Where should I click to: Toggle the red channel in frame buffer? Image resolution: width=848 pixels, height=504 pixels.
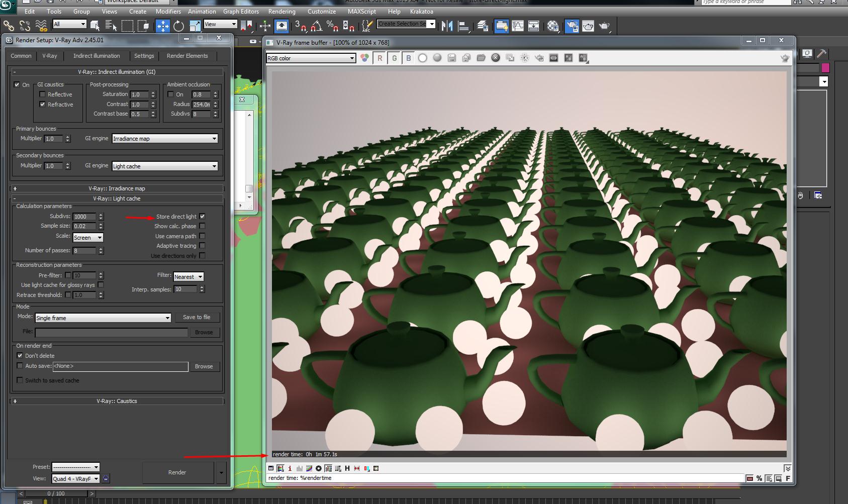tap(380, 58)
